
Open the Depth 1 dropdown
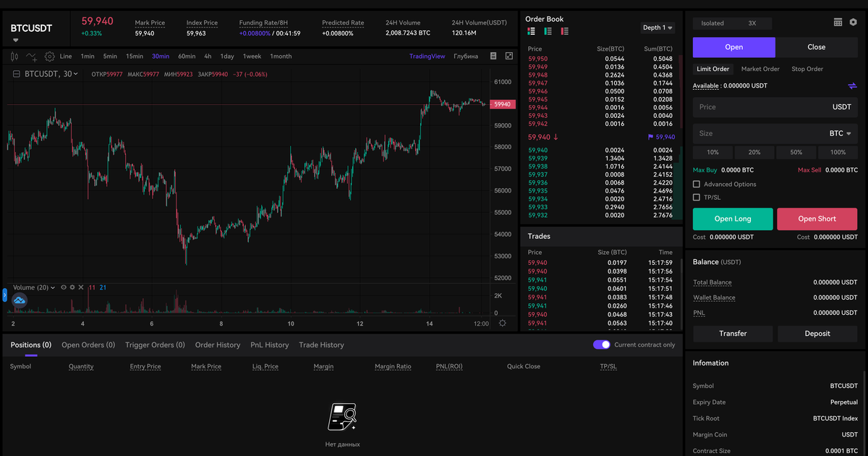pos(658,28)
